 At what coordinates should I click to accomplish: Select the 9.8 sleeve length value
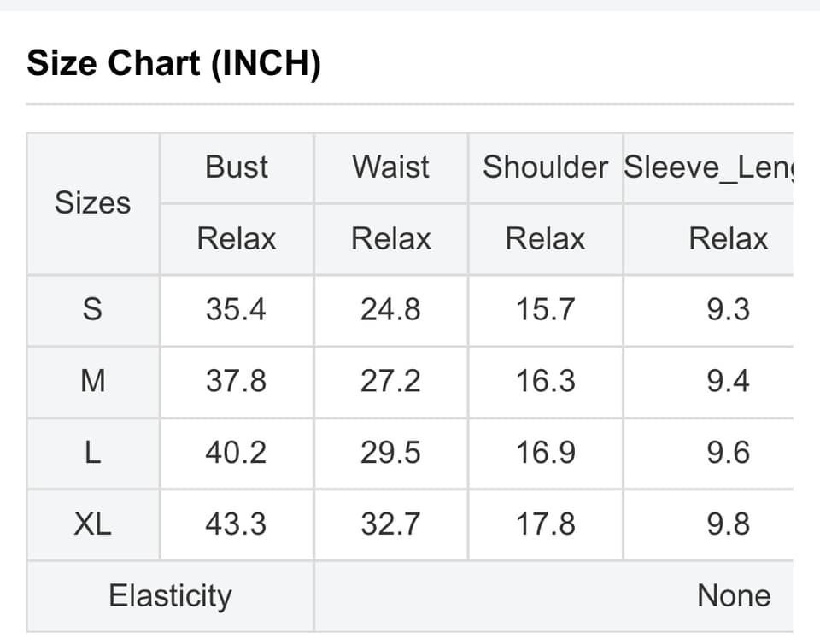[728, 524]
